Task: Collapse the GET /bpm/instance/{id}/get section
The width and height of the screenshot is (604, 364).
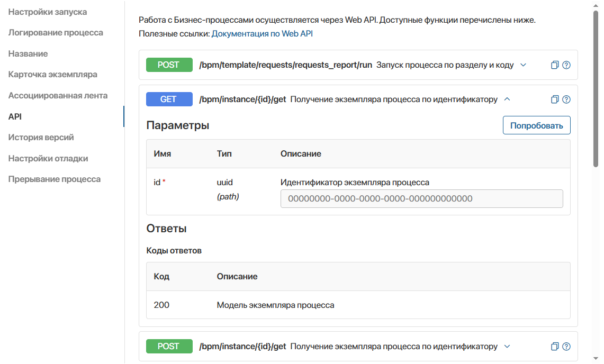Action: [x=507, y=99]
